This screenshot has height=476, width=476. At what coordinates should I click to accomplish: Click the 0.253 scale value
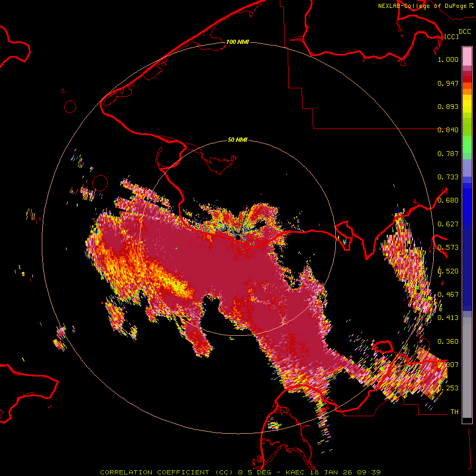coord(448,388)
